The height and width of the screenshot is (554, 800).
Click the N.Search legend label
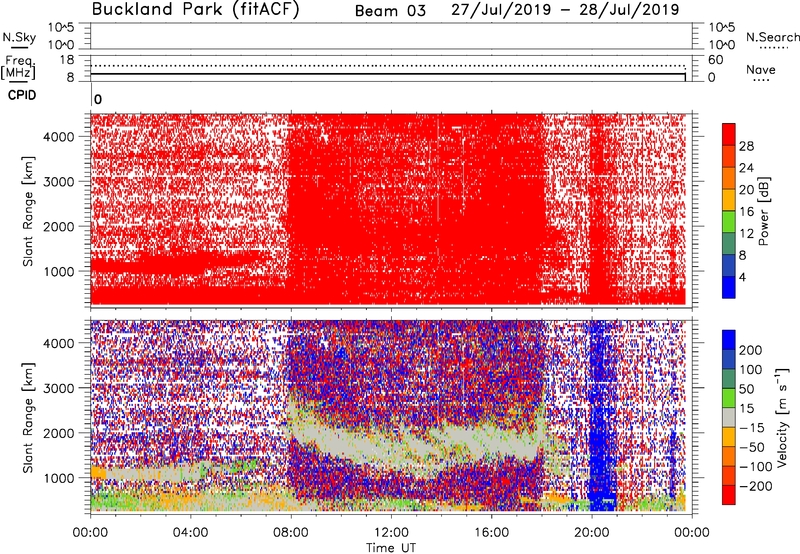coord(772,37)
